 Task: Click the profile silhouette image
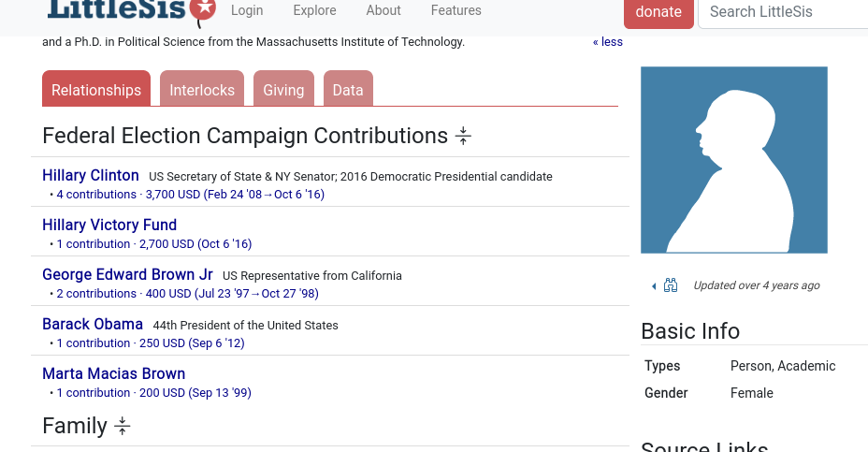(734, 160)
